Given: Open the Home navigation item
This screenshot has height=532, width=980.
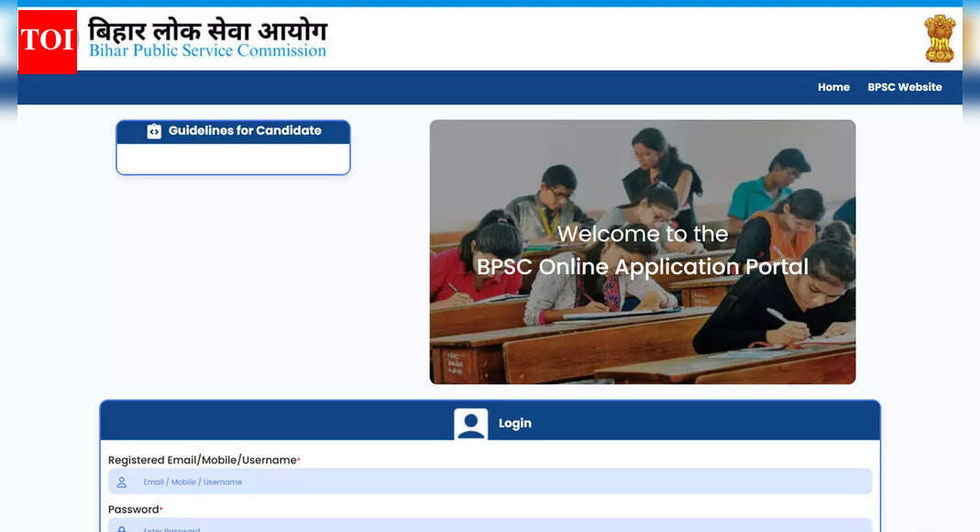Looking at the screenshot, I should coord(833,87).
